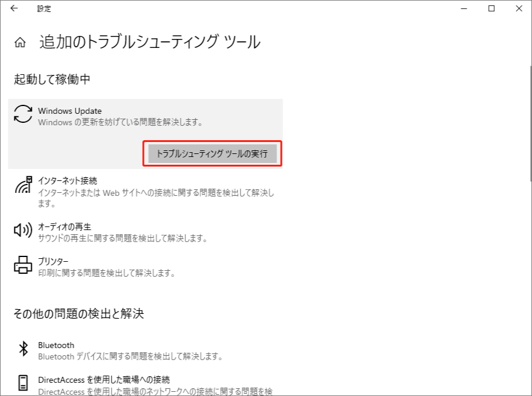The width and height of the screenshot is (532, 396).
Task: Select the Internet connection wifi icon
Action: (x=23, y=185)
